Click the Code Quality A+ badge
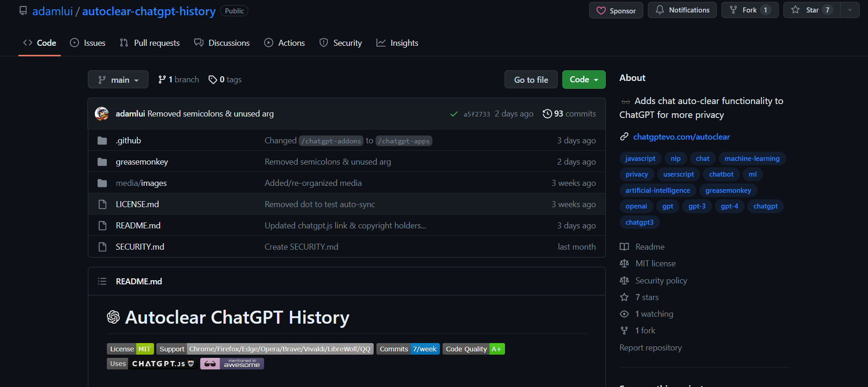The image size is (868, 387). pos(474,349)
